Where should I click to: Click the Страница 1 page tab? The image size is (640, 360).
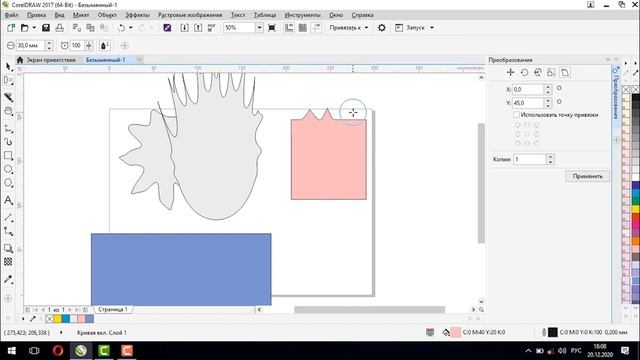113,309
